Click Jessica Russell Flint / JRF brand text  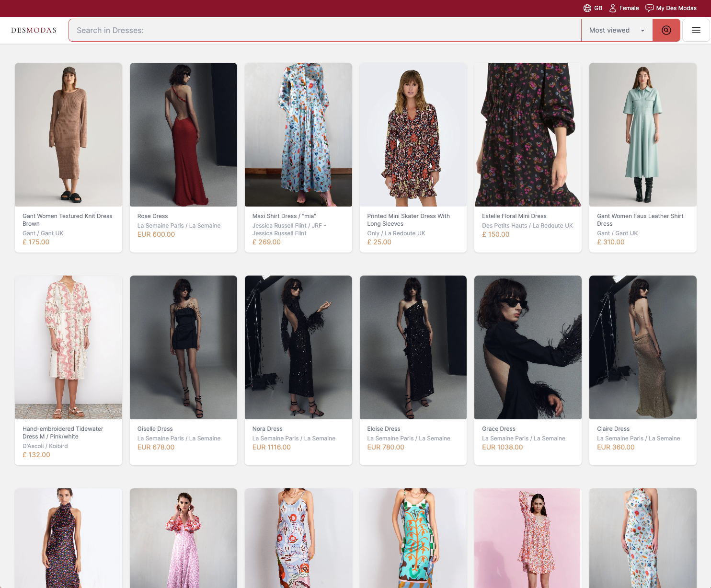tap(289, 230)
